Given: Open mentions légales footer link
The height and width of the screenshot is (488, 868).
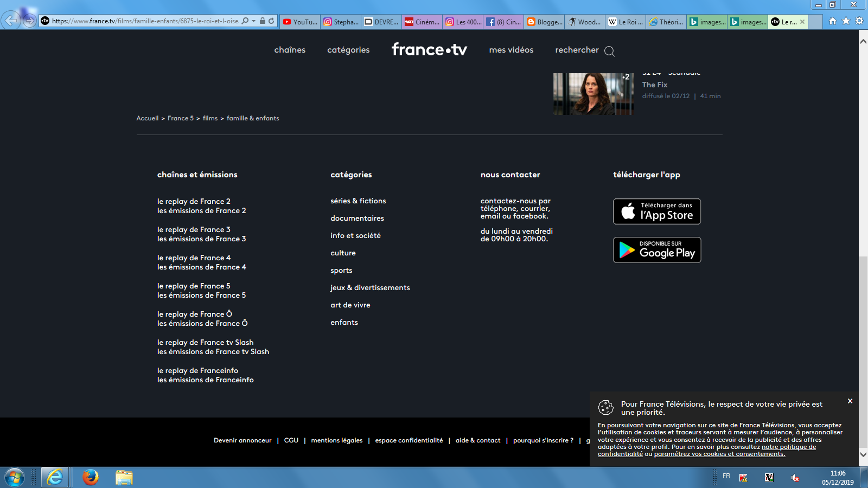Looking at the screenshot, I should [337, 440].
